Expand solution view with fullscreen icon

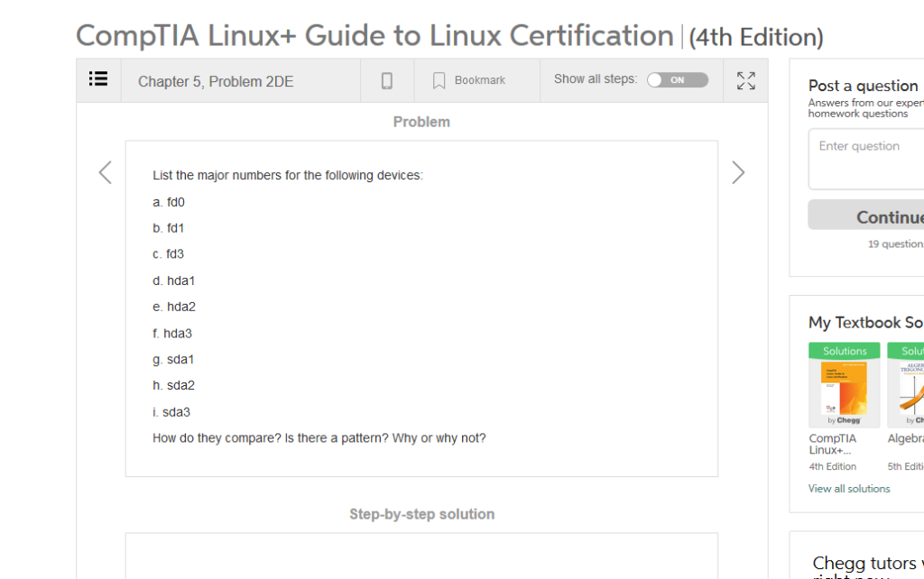[745, 81]
